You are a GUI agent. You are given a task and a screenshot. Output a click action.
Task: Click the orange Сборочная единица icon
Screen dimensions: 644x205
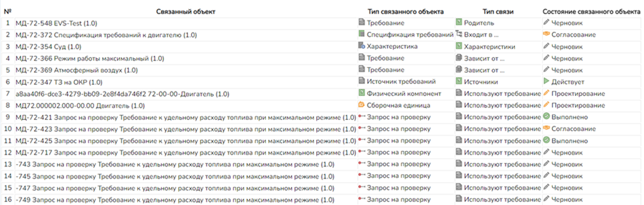tap(361, 105)
